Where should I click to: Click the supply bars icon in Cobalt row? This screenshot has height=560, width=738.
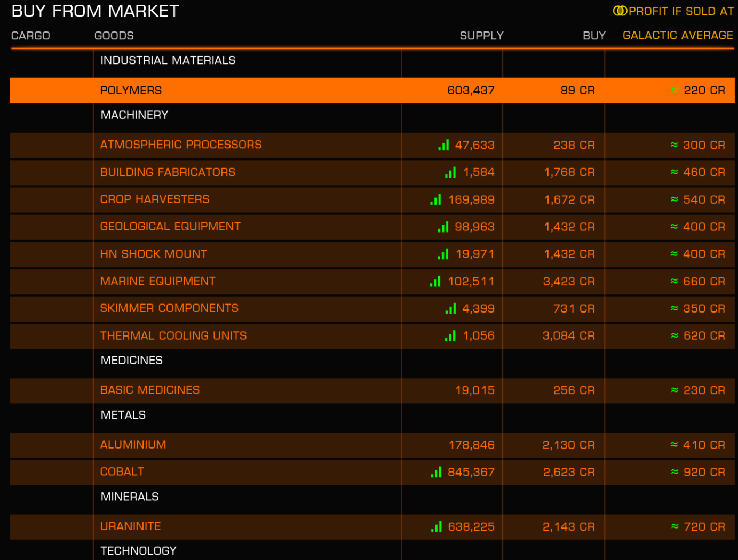tap(436, 472)
